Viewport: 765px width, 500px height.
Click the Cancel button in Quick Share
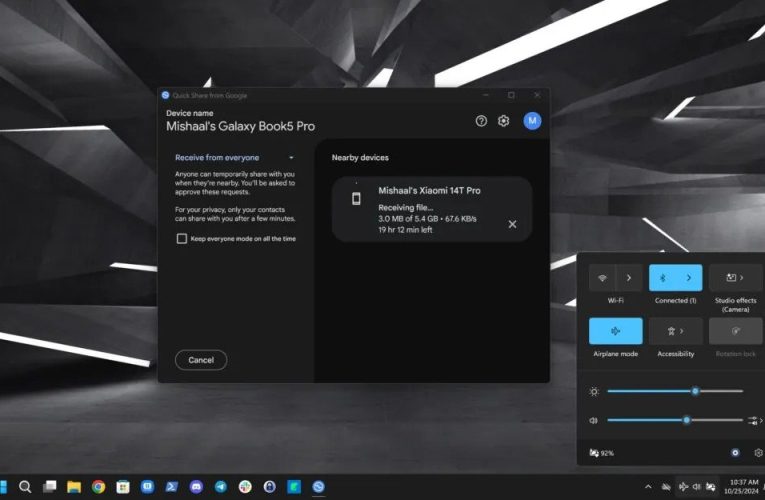[201, 360]
